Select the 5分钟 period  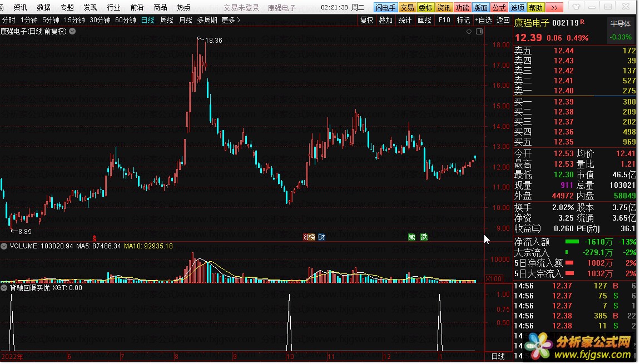51,20
